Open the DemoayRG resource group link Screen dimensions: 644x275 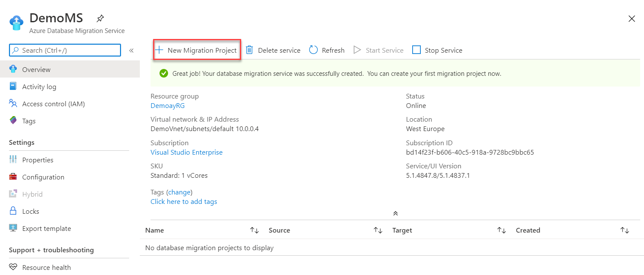click(168, 106)
